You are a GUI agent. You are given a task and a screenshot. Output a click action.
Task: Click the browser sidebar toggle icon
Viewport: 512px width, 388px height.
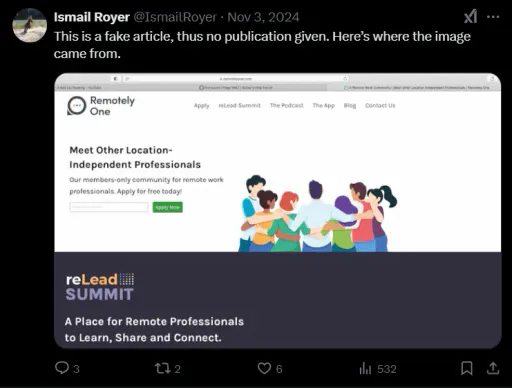pos(115,79)
